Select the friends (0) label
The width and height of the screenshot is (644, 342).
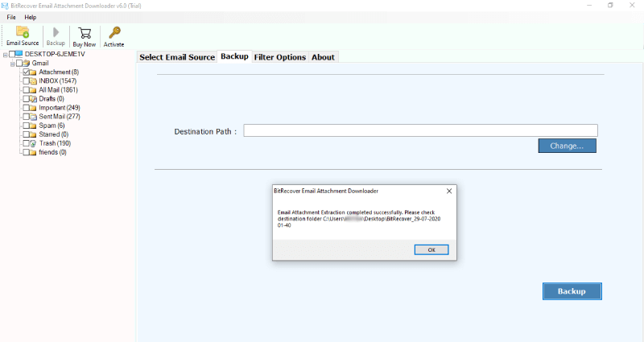pos(52,152)
